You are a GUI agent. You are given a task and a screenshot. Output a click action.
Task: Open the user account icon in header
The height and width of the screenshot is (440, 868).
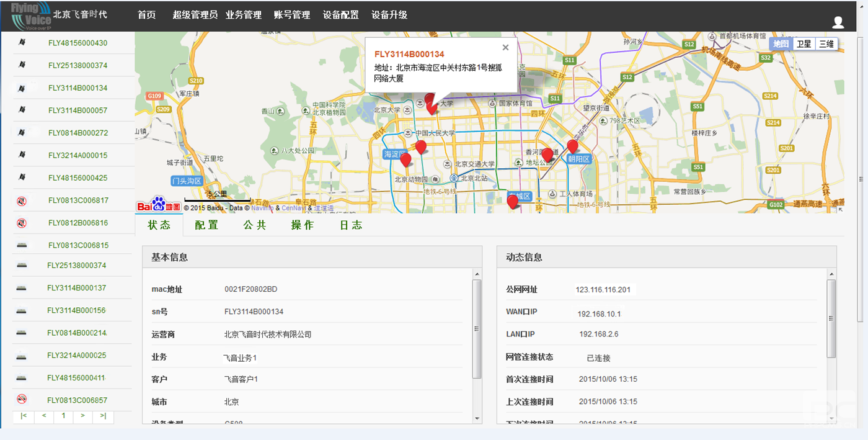(838, 22)
